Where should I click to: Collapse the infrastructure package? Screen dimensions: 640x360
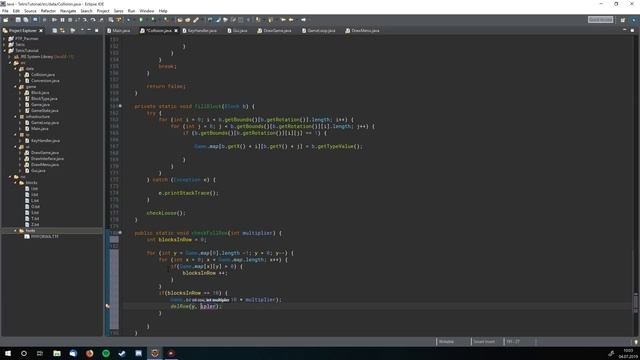point(16,117)
